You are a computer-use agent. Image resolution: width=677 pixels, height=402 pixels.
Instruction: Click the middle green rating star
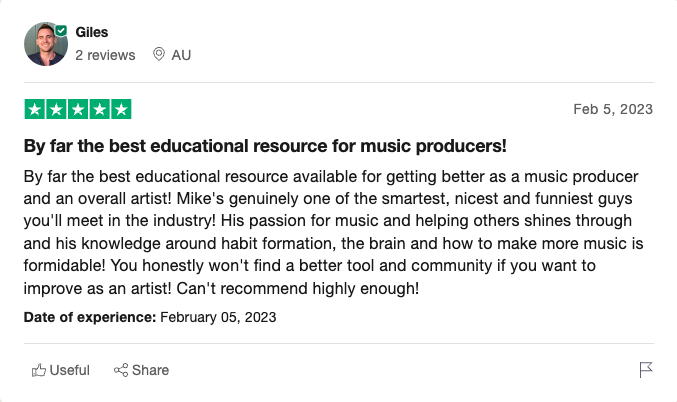(78, 109)
